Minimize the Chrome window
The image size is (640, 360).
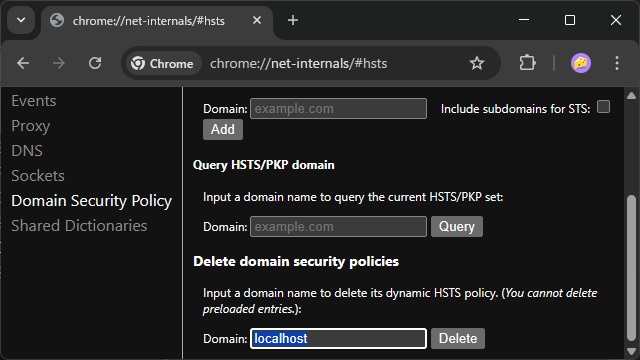(x=524, y=20)
